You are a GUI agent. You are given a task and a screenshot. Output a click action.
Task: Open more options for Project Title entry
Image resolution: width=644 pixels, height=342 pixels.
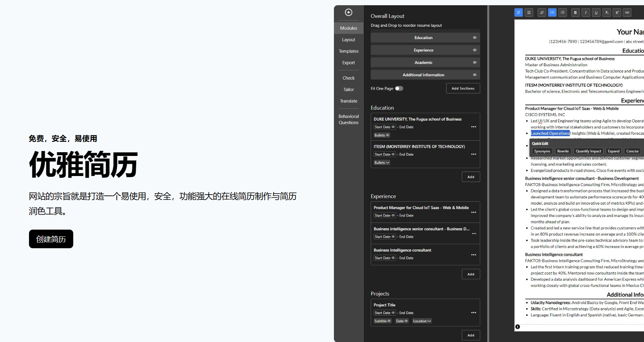coord(473,313)
